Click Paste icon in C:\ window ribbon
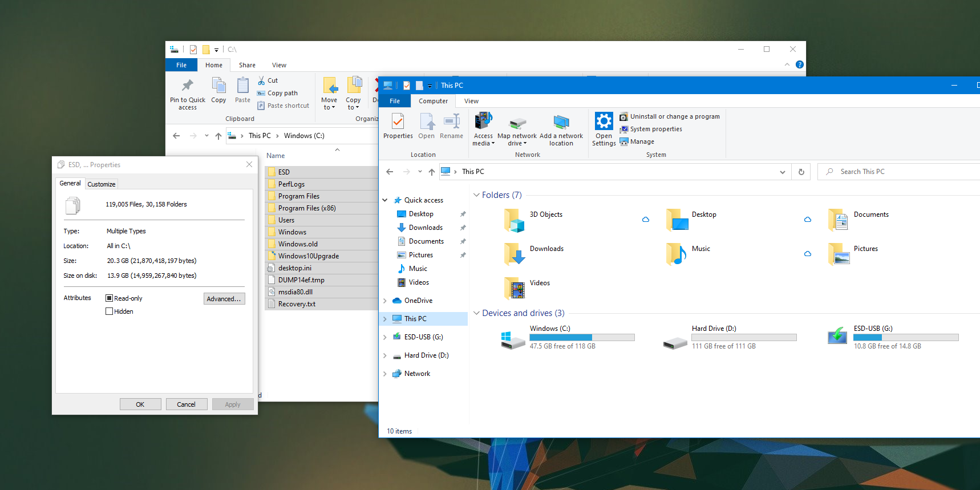Screen dimensions: 980x490 point(242,86)
